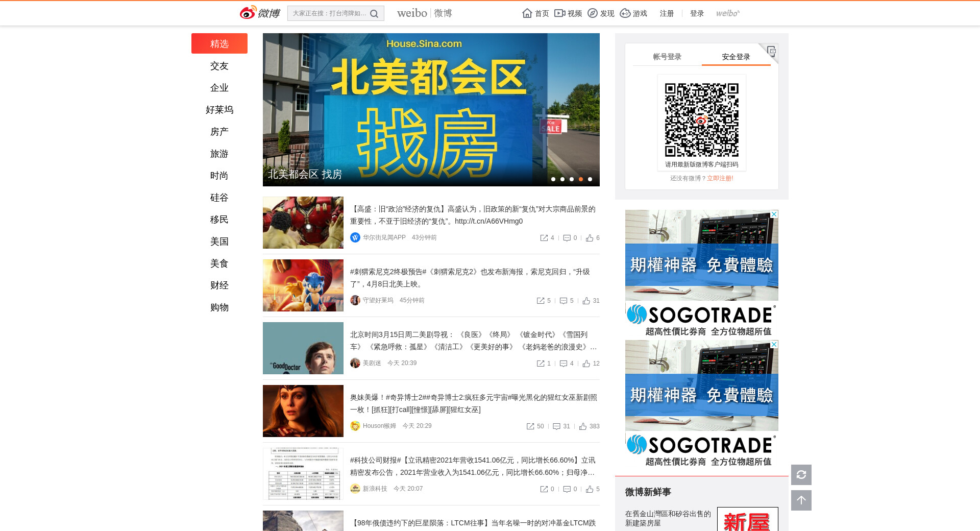The image size is (980, 531).
Task: Select 好莱坞 category in sidebar
Action: click(x=219, y=110)
